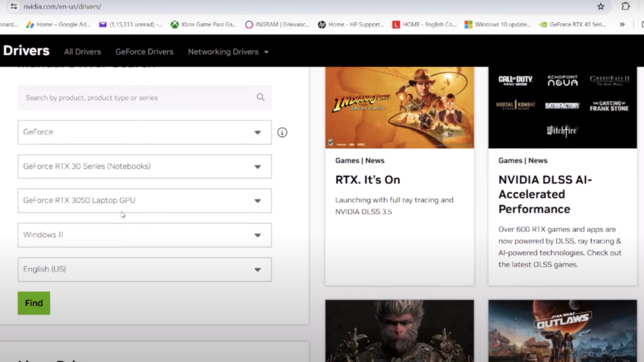Open the Windows 11 operating system dropdown
This screenshot has height=362, width=644.
145,235
